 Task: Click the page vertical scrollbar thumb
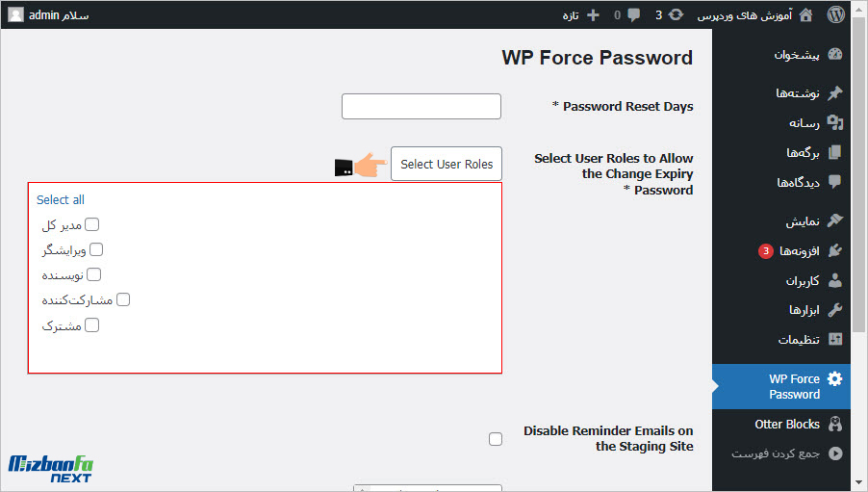point(858,174)
